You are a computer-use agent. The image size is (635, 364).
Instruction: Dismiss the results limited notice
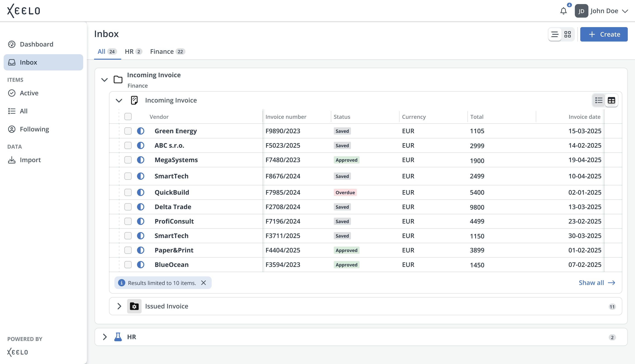tap(204, 282)
